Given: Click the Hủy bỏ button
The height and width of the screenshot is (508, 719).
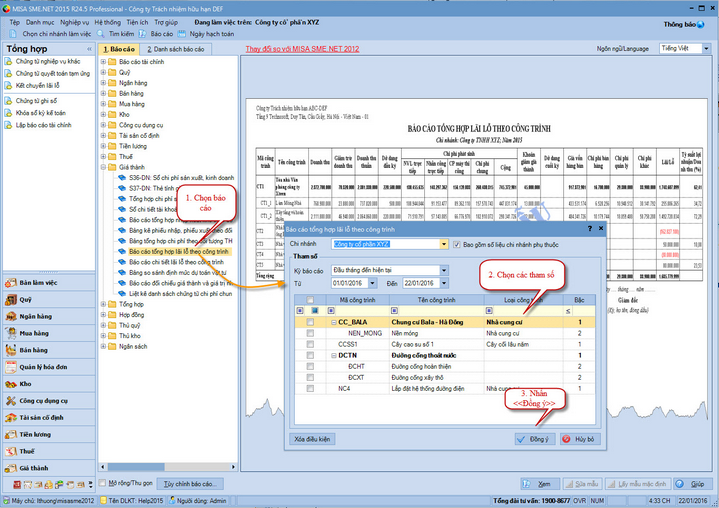Looking at the screenshot, I should coord(580,439).
